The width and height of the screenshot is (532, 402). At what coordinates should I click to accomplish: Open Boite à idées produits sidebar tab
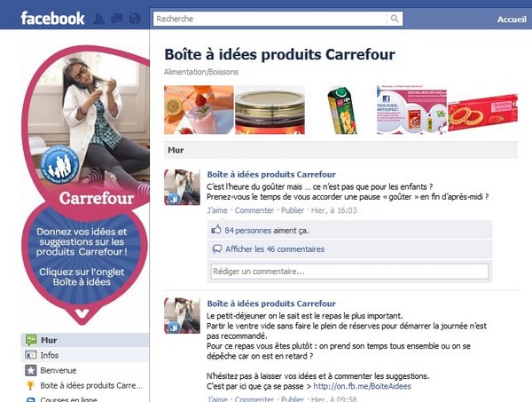[85, 385]
